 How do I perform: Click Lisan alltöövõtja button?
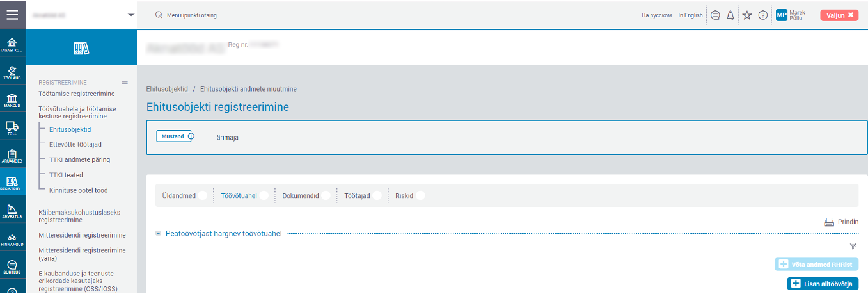pyautogui.click(x=823, y=284)
